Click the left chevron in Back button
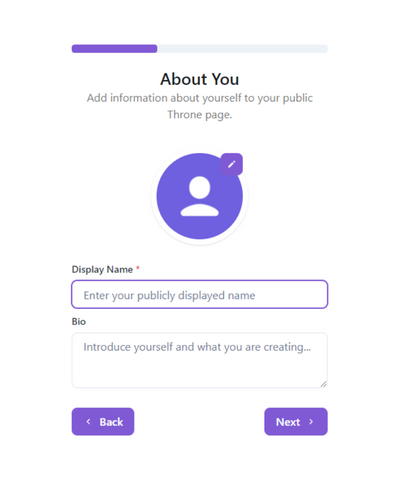Viewport: 400px width, 500px height. [88, 422]
